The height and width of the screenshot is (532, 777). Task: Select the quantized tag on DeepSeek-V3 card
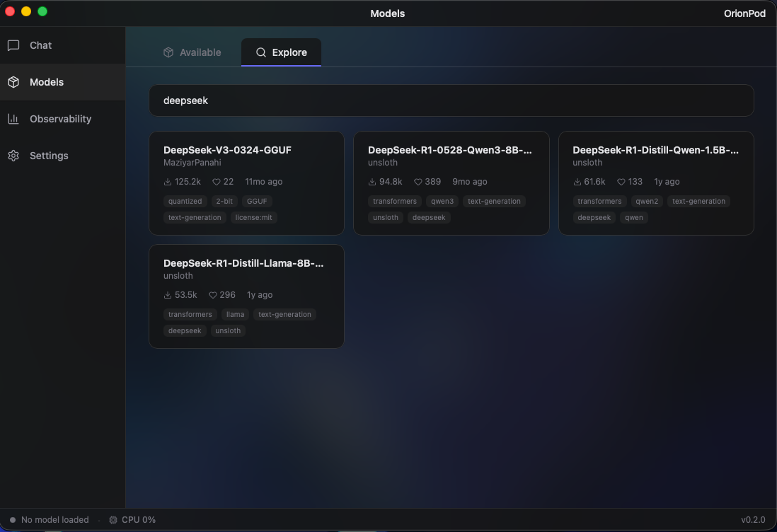tap(185, 201)
